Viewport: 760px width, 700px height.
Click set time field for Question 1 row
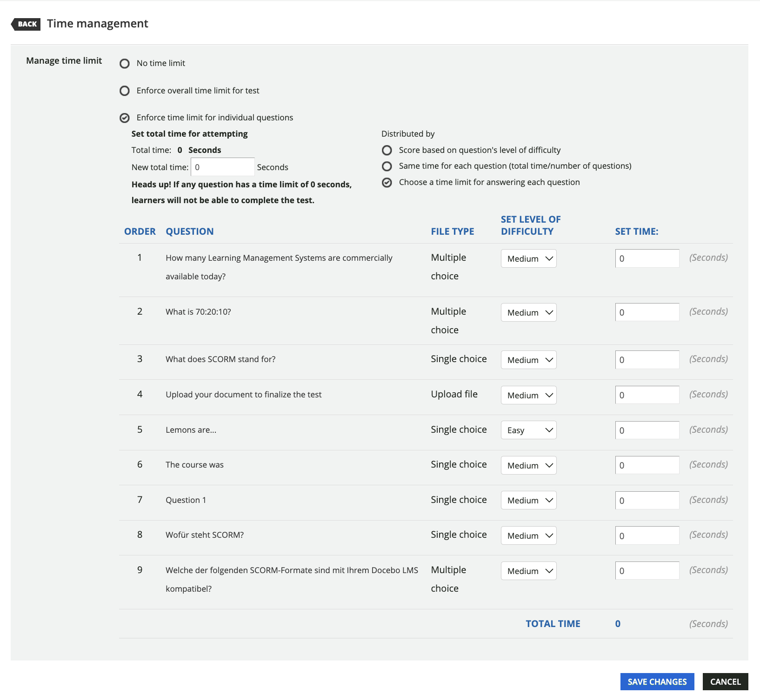click(x=647, y=500)
